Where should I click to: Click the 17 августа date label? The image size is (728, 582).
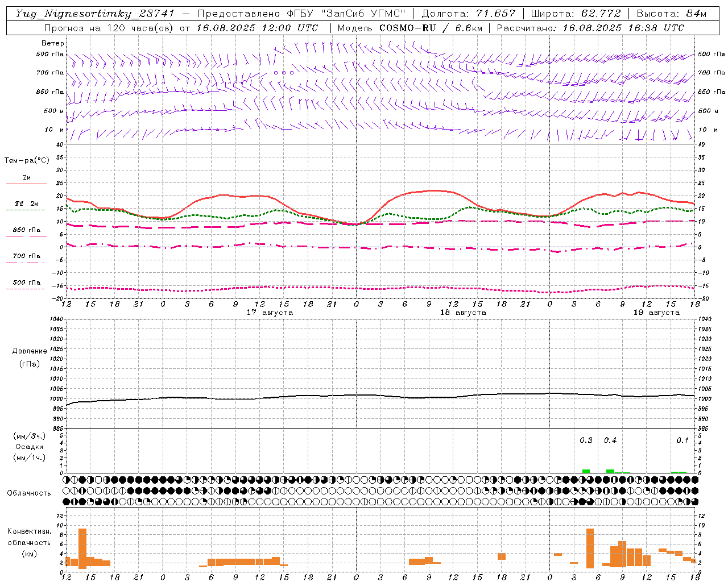click(270, 313)
